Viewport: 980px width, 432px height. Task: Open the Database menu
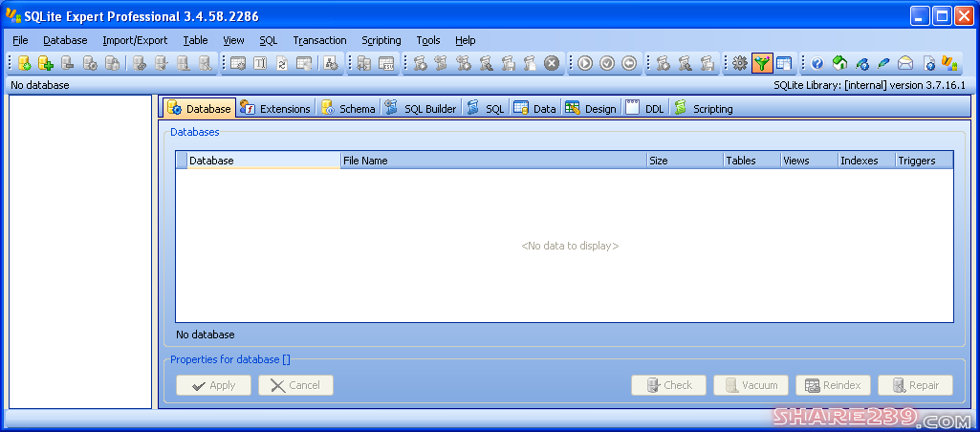[x=65, y=40]
